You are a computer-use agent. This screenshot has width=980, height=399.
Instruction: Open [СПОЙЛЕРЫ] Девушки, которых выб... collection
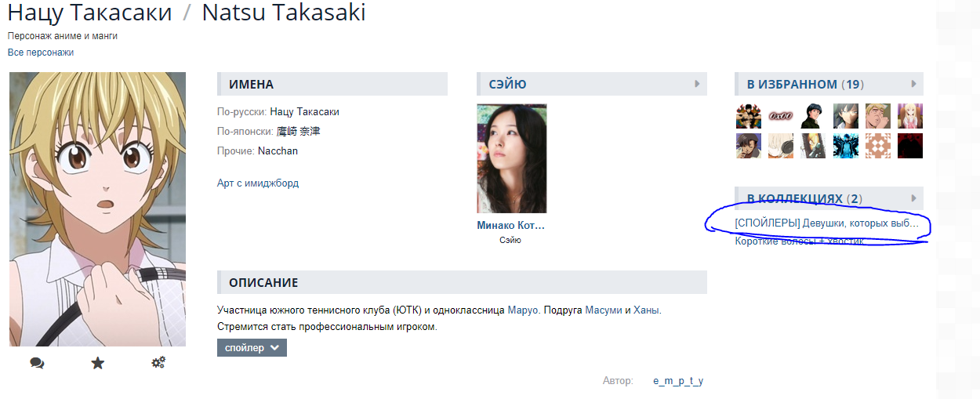click(x=826, y=223)
